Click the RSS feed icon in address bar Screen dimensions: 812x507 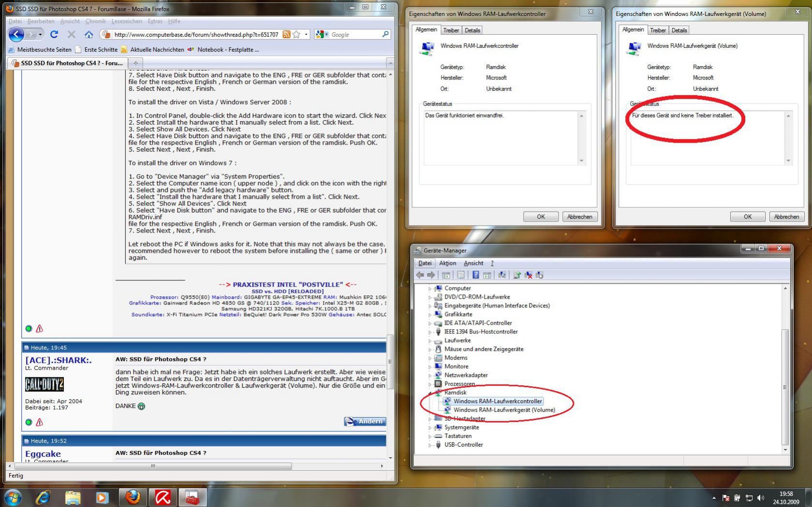pos(287,34)
